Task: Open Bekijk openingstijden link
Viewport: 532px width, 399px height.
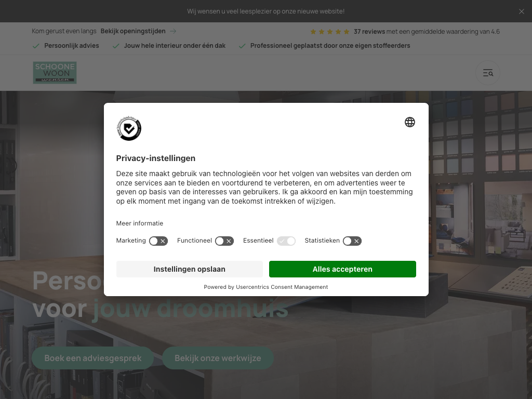Action: click(133, 31)
